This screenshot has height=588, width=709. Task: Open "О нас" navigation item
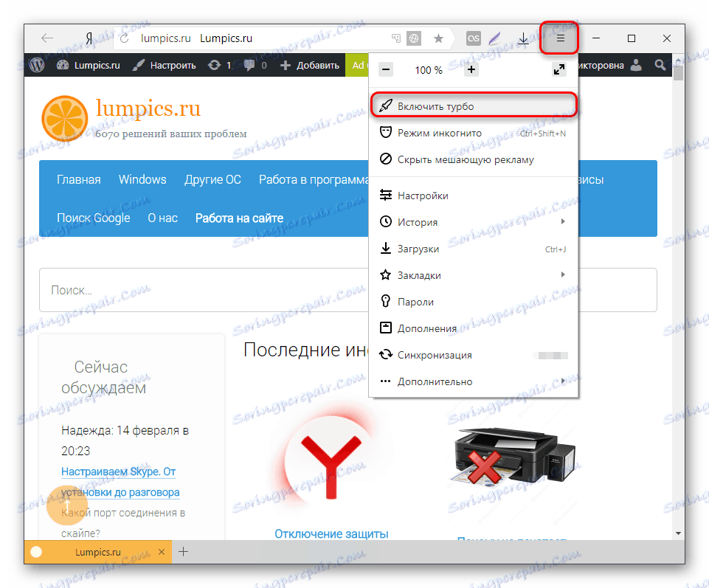pos(162,218)
